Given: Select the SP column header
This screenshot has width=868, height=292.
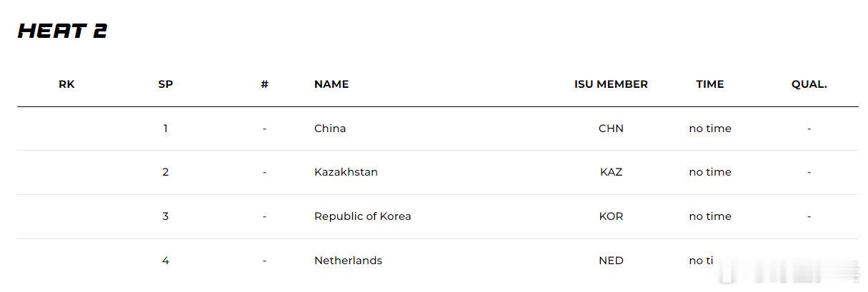Looking at the screenshot, I should [x=165, y=84].
